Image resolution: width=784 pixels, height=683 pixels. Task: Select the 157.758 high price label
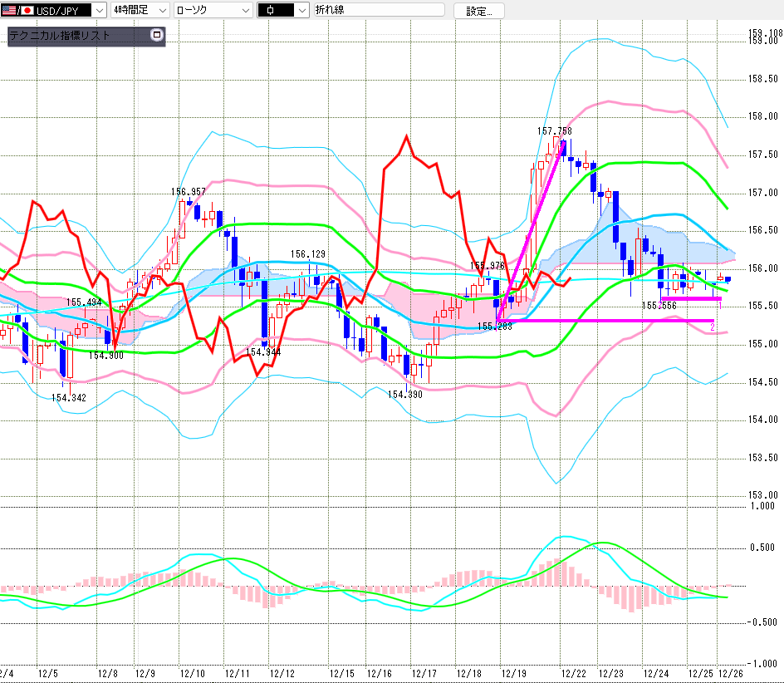point(554,131)
